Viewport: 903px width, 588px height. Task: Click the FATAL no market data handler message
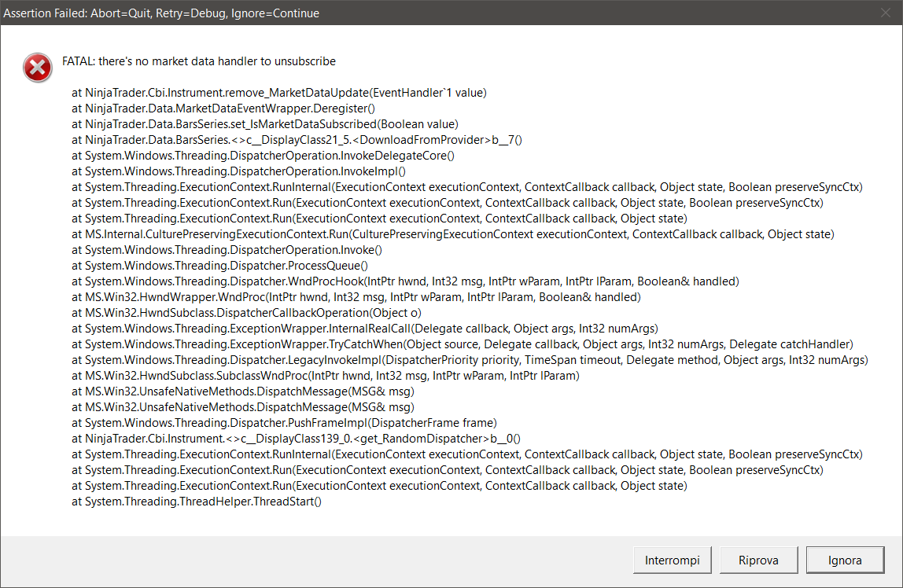tap(198, 61)
